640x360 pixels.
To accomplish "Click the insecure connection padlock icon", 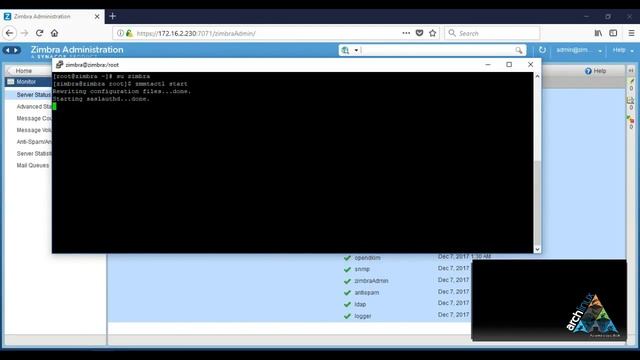I will tap(129, 33).
